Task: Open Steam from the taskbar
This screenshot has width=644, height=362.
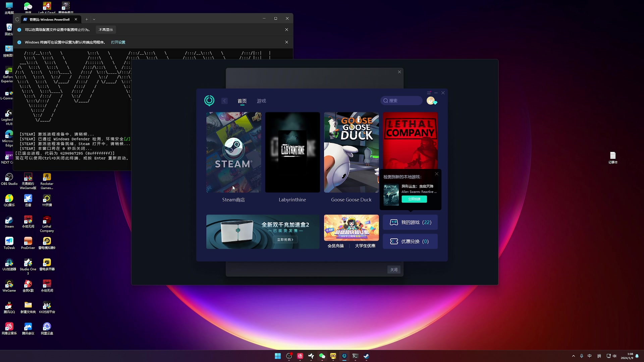Action: pyautogui.click(x=366, y=356)
